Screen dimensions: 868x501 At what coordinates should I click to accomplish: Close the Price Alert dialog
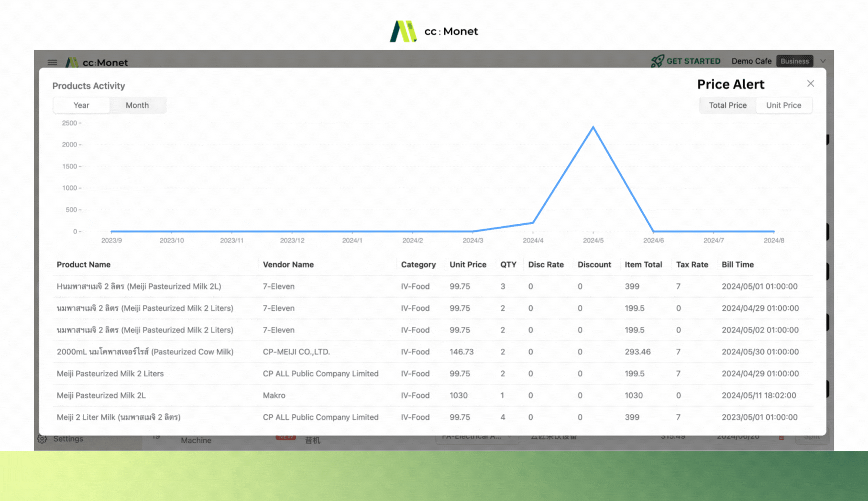(810, 84)
